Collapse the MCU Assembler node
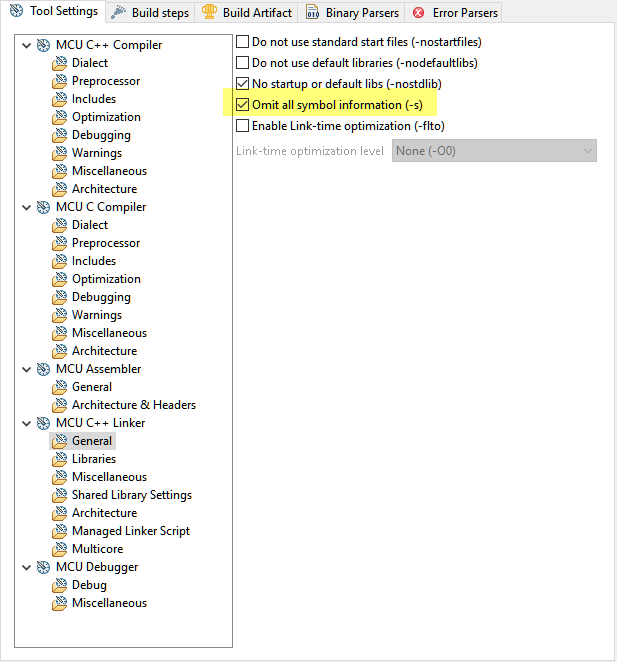Screen dimensions: 617x662 (27, 369)
